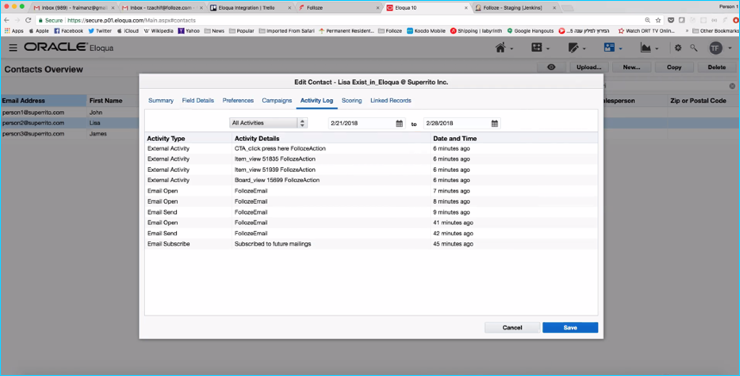Show more bookmarks via the chevron
This screenshot has width=740, height=376.
click(688, 31)
